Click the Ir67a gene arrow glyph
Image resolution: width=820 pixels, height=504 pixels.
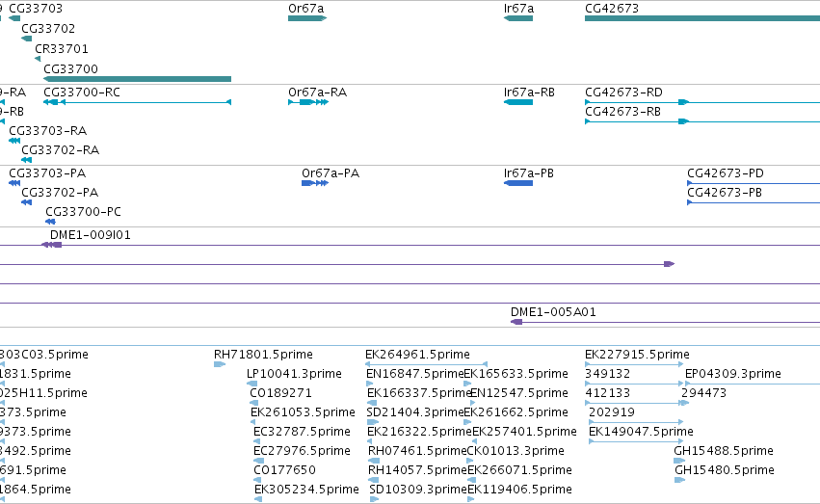pos(518,18)
